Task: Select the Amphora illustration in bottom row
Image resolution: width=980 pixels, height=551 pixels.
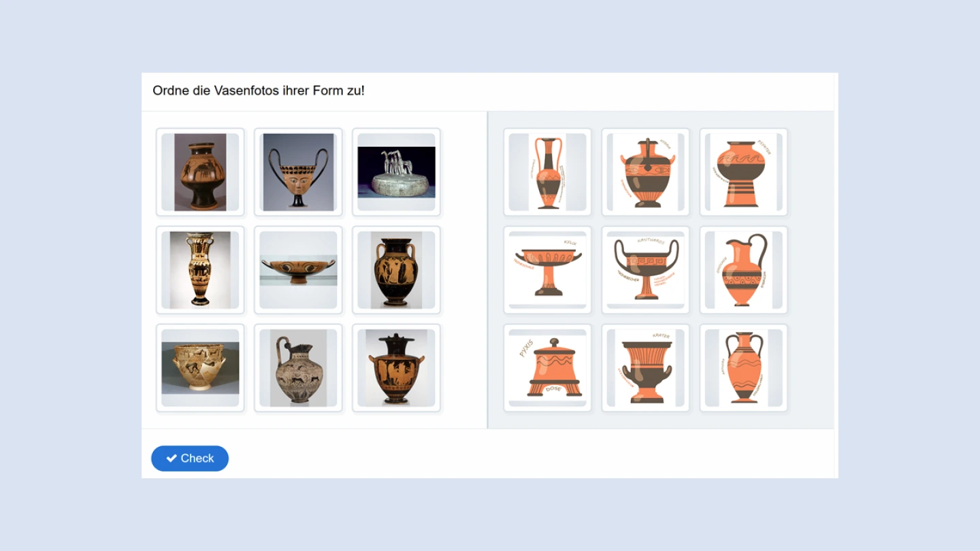Action: 744,368
